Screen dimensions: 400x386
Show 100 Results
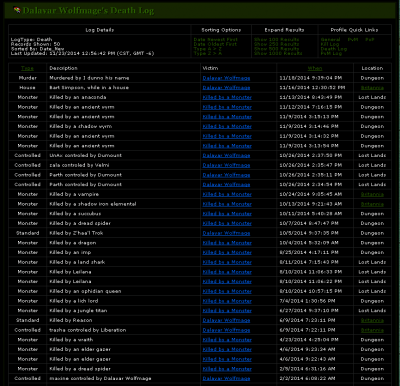[276, 39]
